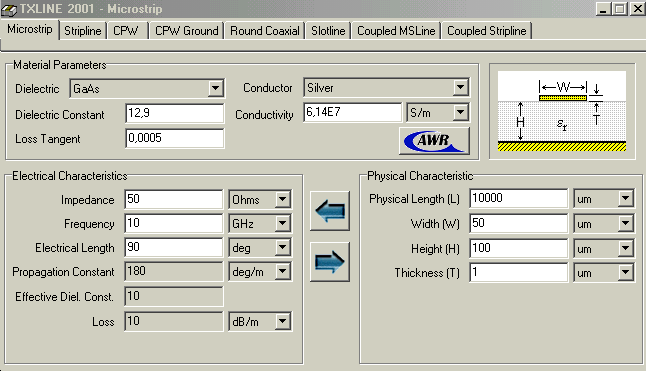Image resolution: width=646 pixels, height=371 pixels.
Task: Open the Thickness um unit dropdown
Action: point(625,273)
